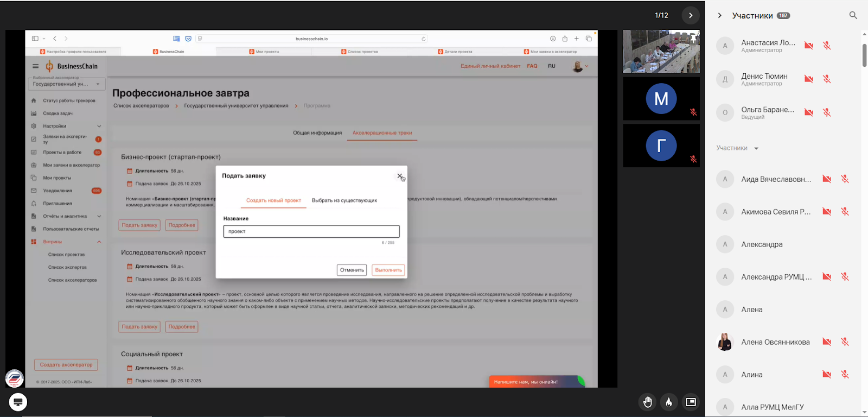Open the Государственный ун... accelerator dropdown
Image resolution: width=868 pixels, height=417 pixels.
(66, 84)
